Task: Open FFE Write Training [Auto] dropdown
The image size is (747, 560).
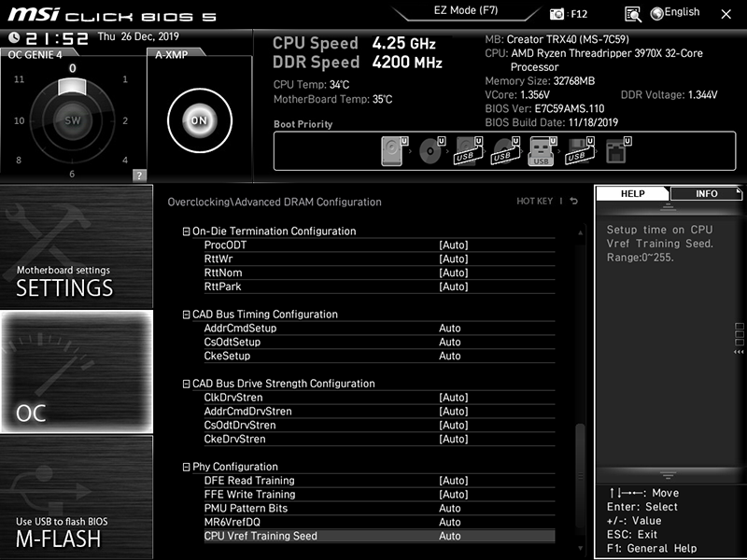Action: point(454,494)
